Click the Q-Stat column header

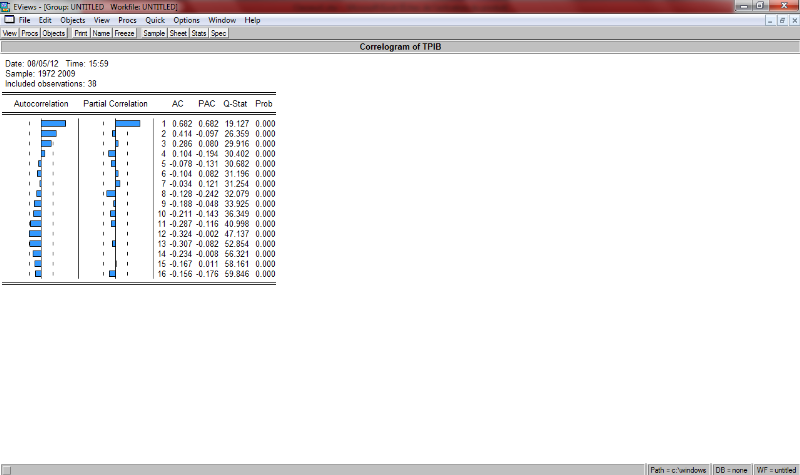(x=235, y=104)
